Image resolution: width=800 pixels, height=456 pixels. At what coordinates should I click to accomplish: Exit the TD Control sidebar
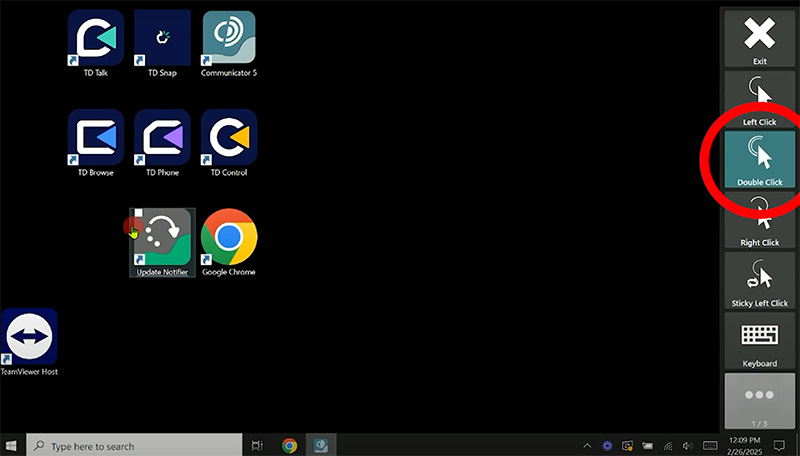point(760,38)
